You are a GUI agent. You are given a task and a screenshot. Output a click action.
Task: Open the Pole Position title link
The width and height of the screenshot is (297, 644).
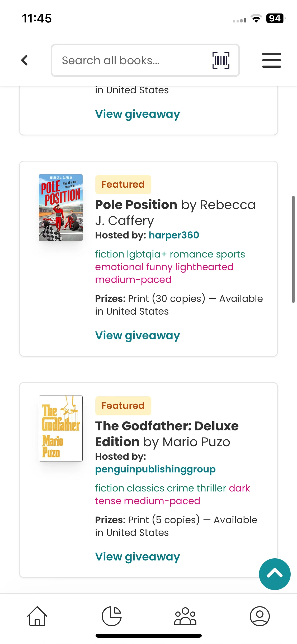(x=136, y=205)
